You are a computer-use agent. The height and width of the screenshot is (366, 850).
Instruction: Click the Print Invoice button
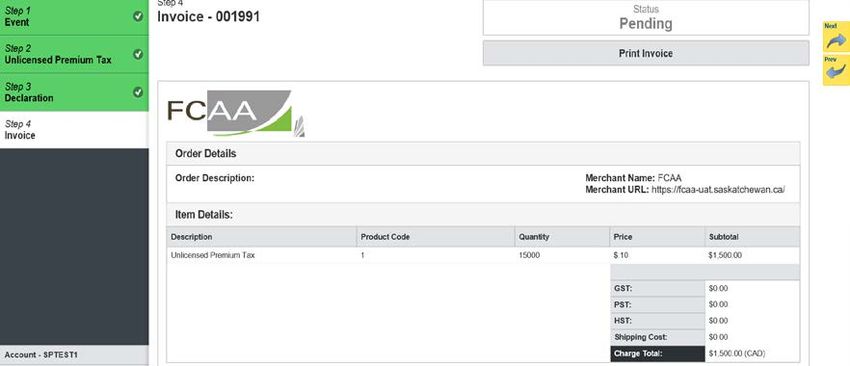(646, 53)
